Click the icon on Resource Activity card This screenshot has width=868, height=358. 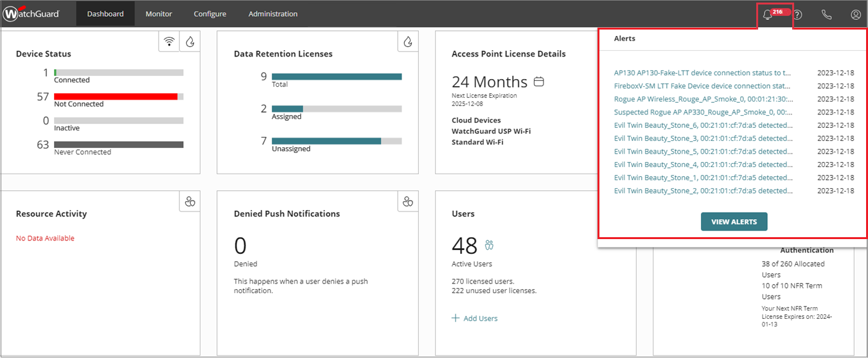(x=190, y=202)
